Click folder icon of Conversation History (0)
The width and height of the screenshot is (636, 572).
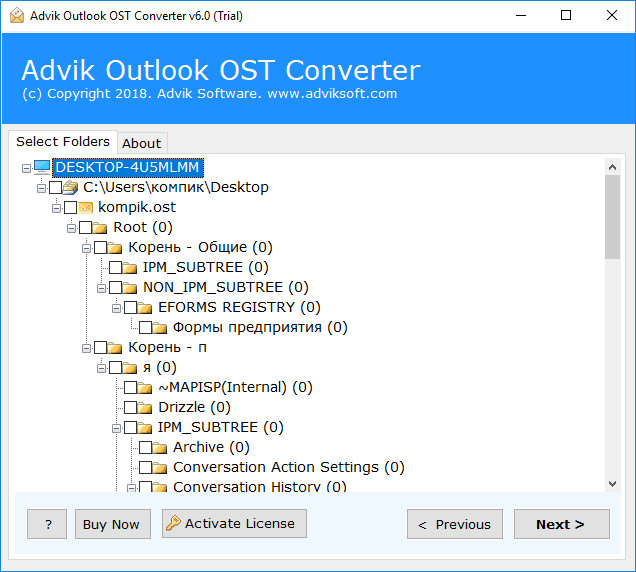coord(159,487)
